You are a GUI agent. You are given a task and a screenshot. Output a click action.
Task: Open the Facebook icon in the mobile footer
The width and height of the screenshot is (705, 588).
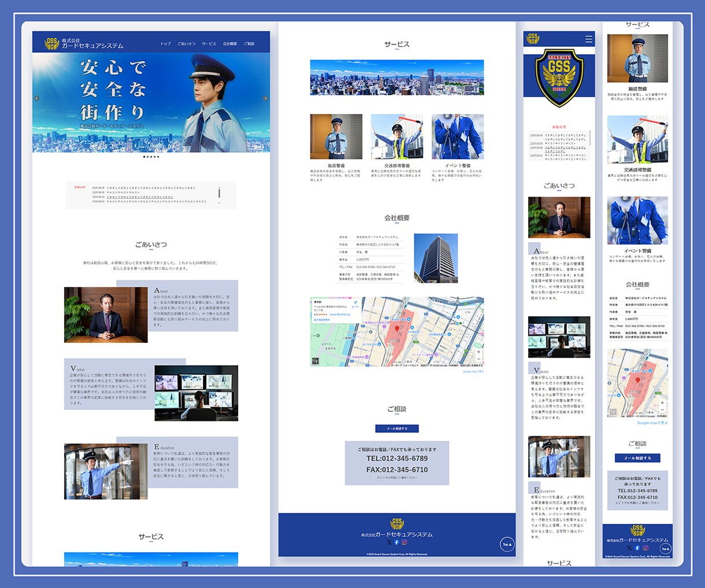(x=637, y=548)
